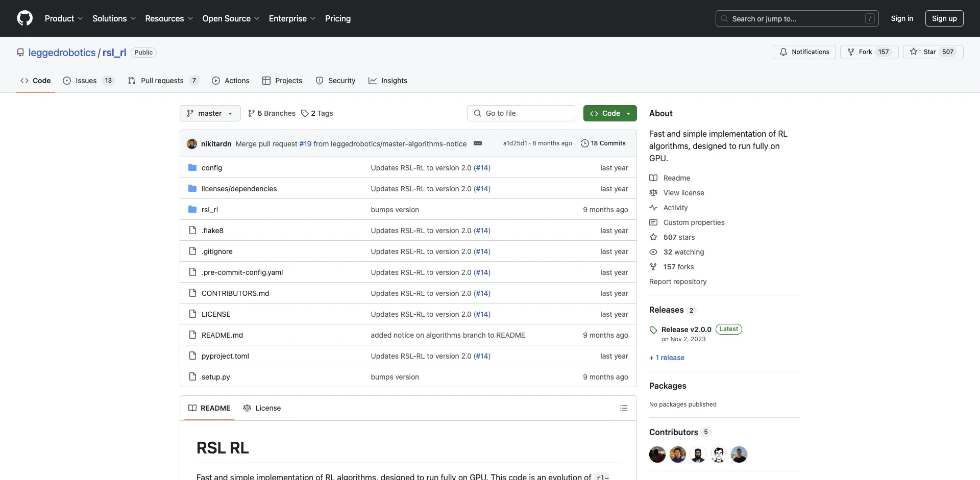Open the Projects tab
The height and width of the screenshot is (480, 980).
point(282,81)
